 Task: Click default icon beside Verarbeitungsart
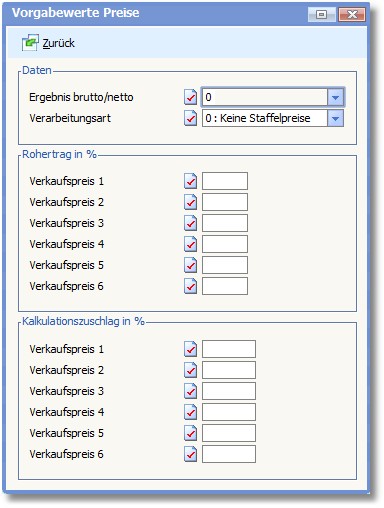point(190,118)
